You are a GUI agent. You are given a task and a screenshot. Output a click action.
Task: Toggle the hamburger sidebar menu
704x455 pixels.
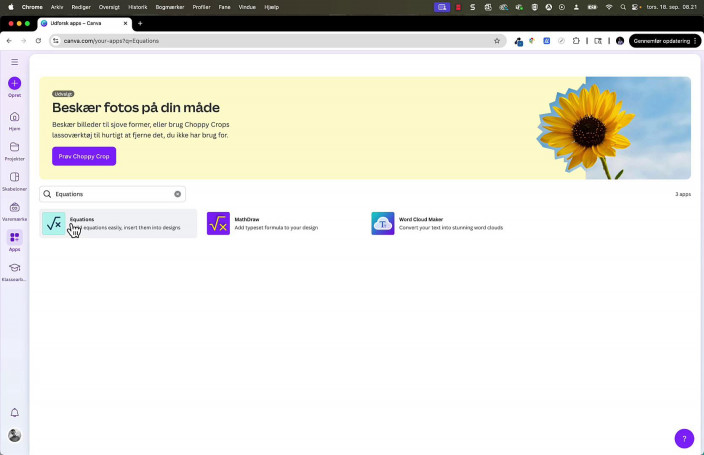pyautogui.click(x=14, y=62)
